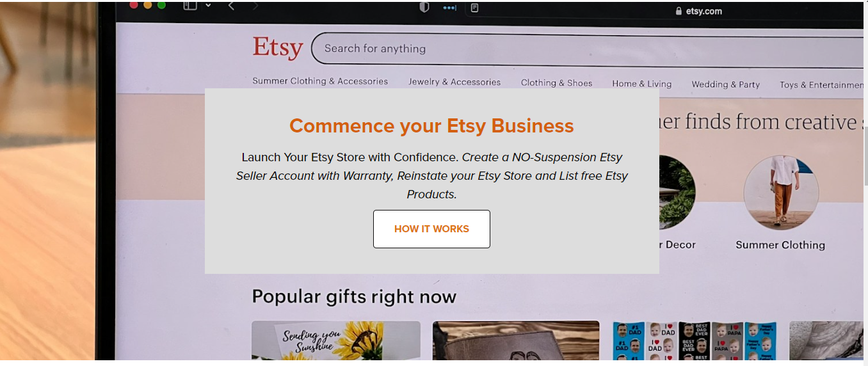The width and height of the screenshot is (868, 366).
Task: Click the password manager dots icon
Action: click(x=450, y=8)
